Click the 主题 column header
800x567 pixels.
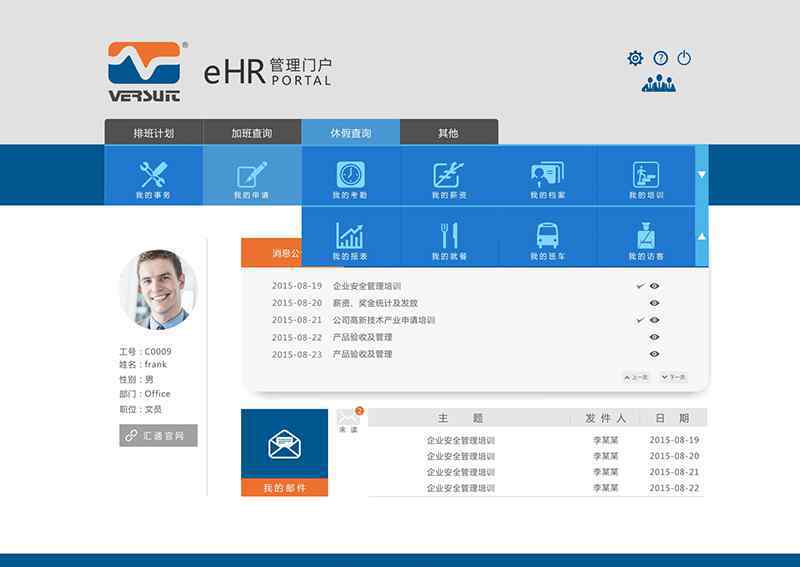click(460, 418)
